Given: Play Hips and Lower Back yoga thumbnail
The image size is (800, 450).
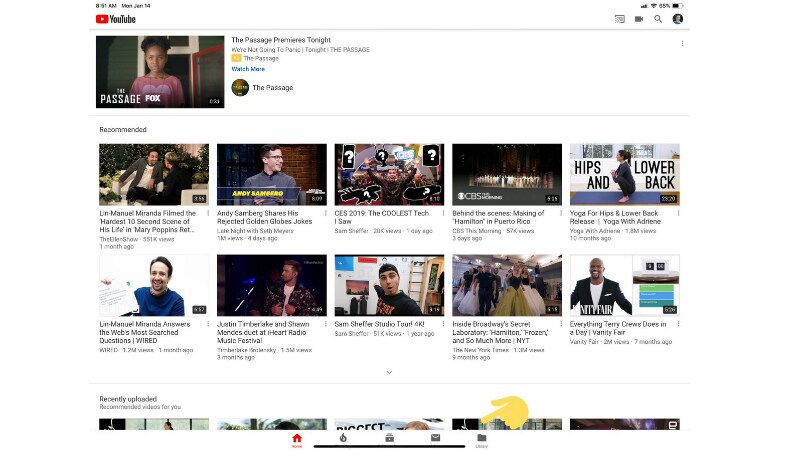Looking at the screenshot, I should pyautogui.click(x=624, y=174).
